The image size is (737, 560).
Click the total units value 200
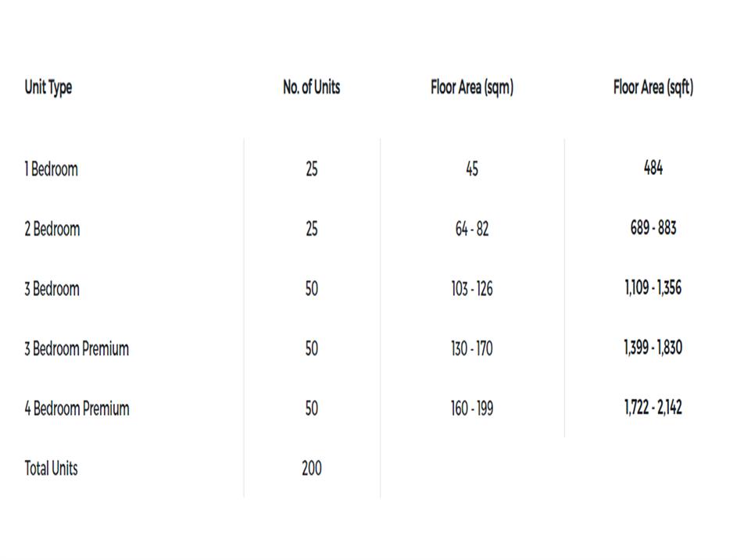[x=311, y=469]
